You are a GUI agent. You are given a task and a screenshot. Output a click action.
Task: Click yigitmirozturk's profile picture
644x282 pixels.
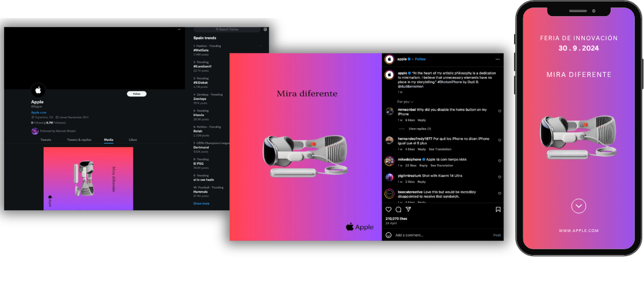(x=389, y=177)
